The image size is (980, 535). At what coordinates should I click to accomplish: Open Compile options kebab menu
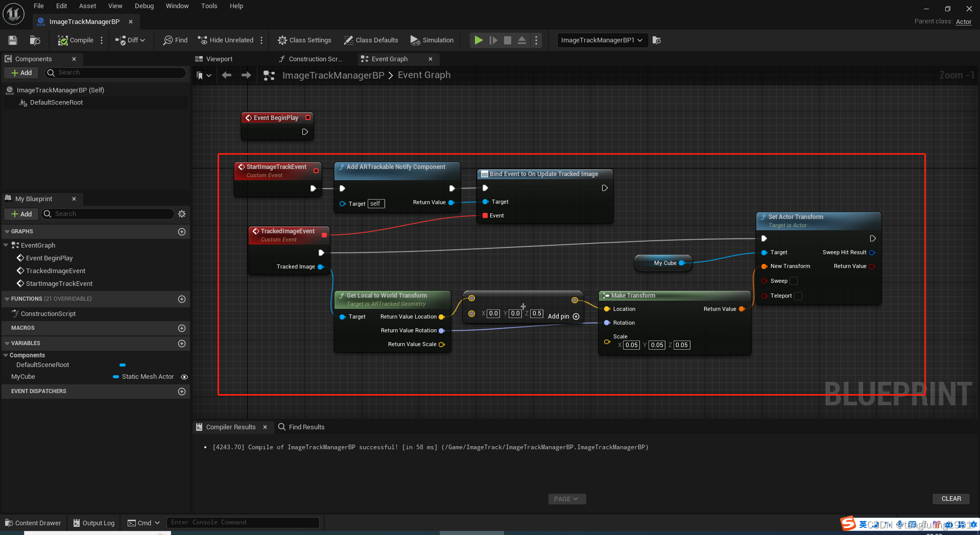102,40
